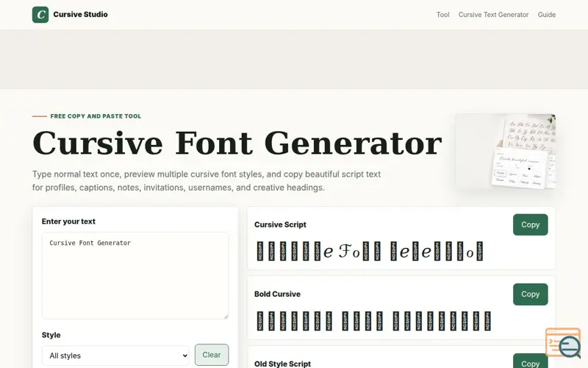Click the Cursive Font Generator heading
This screenshot has height=368, width=588.
[x=237, y=143]
